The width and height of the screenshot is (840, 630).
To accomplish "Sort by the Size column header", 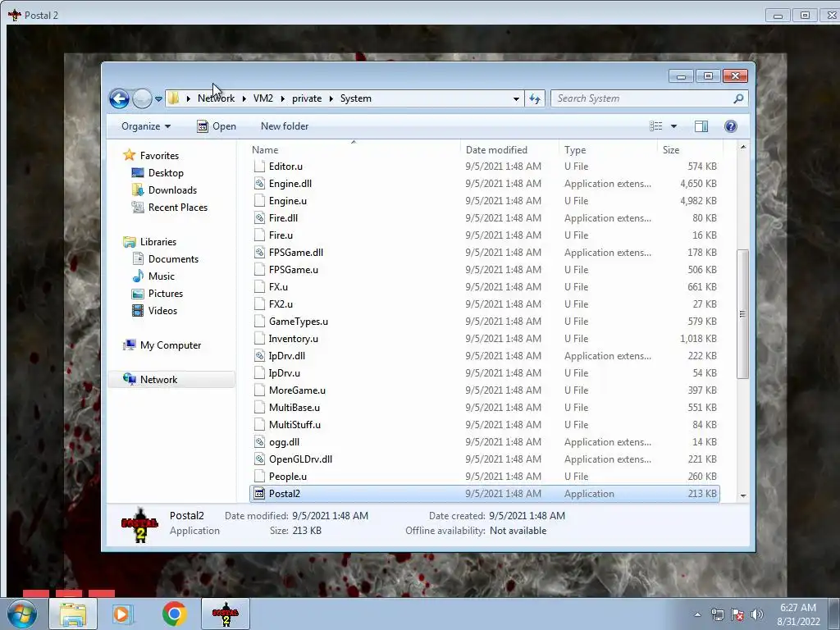I will 690,150.
